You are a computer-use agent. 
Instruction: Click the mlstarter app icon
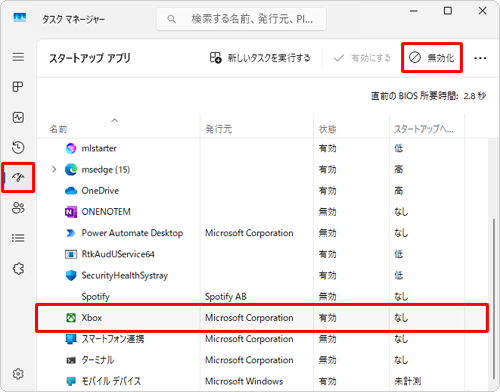tap(71, 148)
